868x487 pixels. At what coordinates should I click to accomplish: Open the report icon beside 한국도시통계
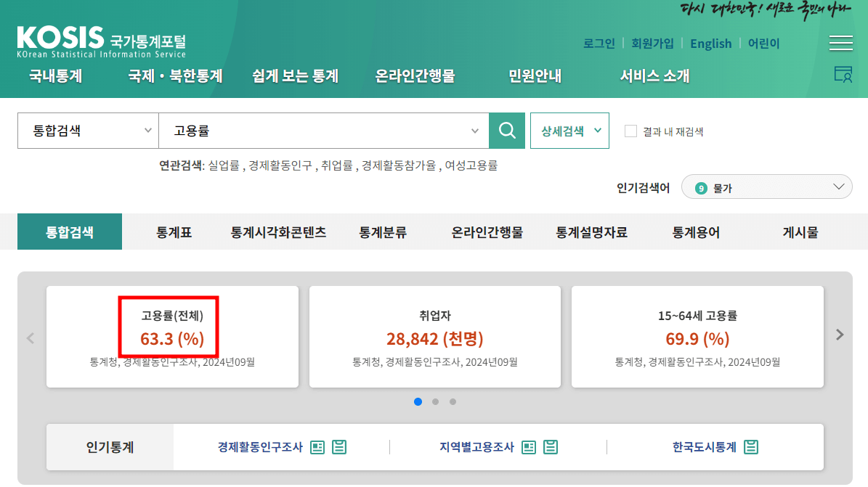pos(752,447)
